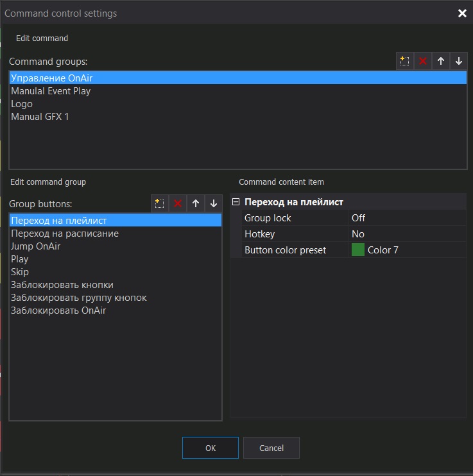Click the Hotkey property label
The width and height of the screenshot is (473, 476).
click(259, 234)
